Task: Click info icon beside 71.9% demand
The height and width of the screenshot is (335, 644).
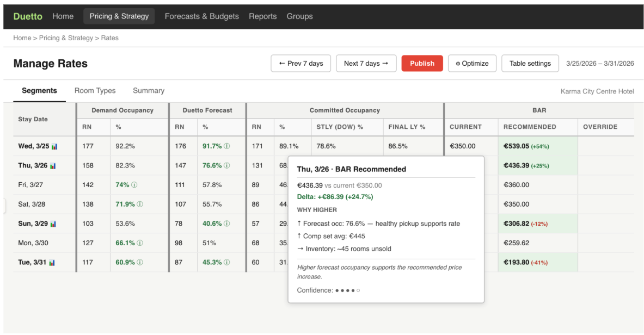Action: point(140,204)
